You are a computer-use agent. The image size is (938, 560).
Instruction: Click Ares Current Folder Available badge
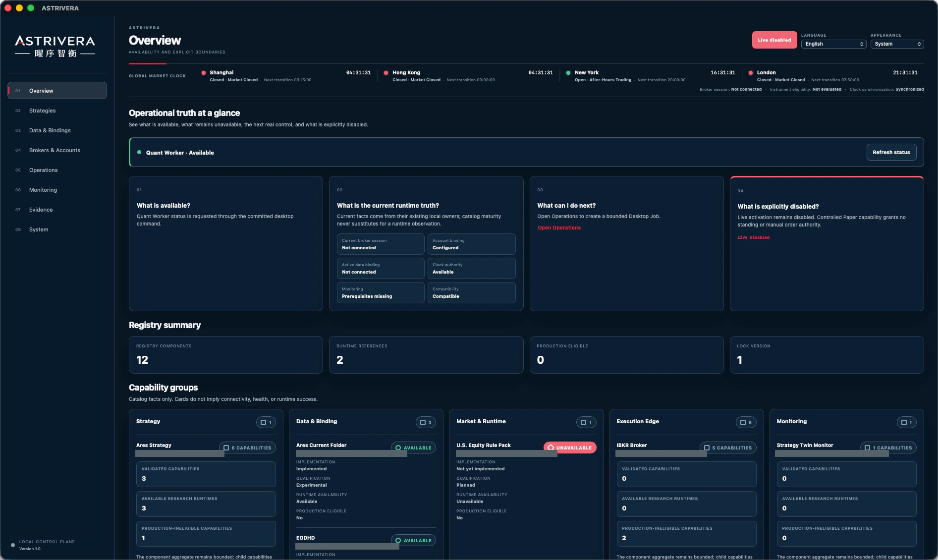point(414,448)
